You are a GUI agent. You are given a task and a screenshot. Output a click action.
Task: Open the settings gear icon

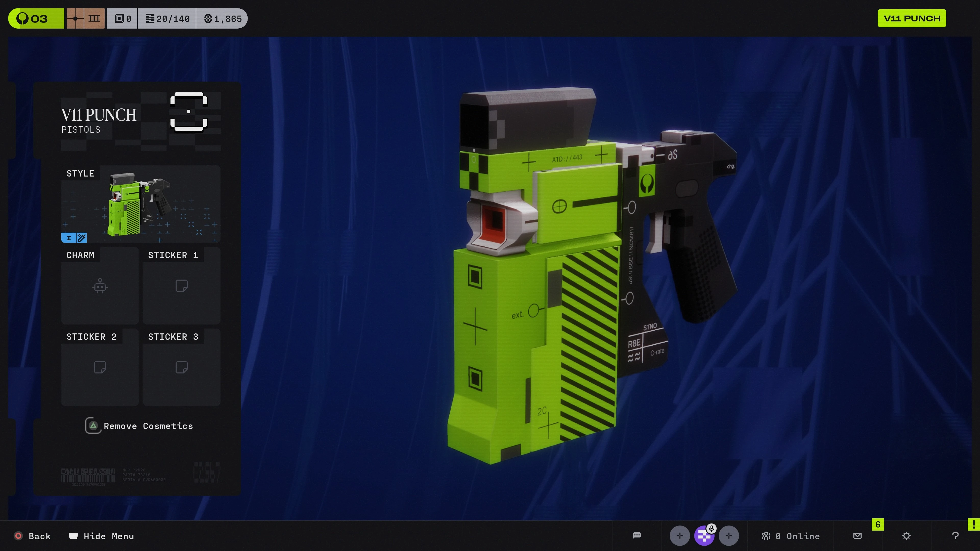click(906, 536)
